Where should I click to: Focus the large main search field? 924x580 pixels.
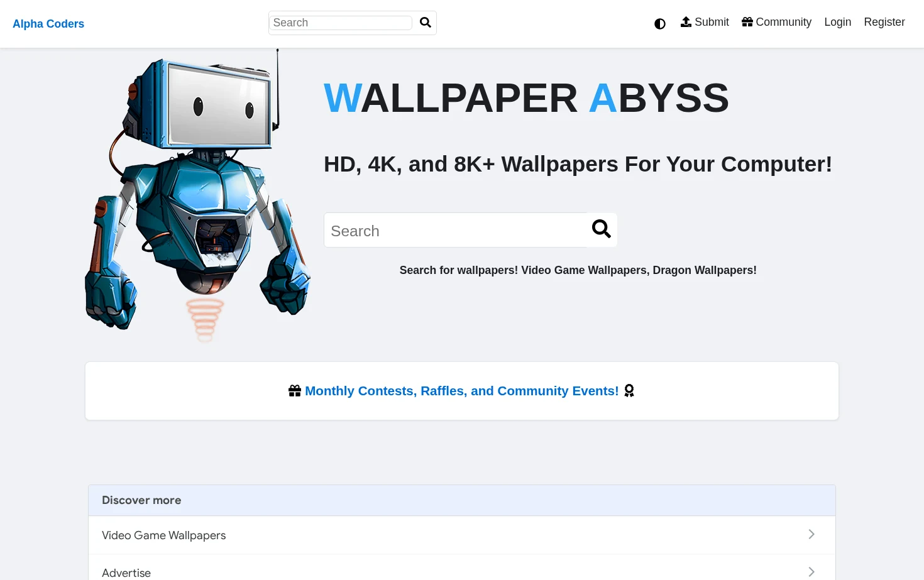pyautogui.click(x=456, y=230)
